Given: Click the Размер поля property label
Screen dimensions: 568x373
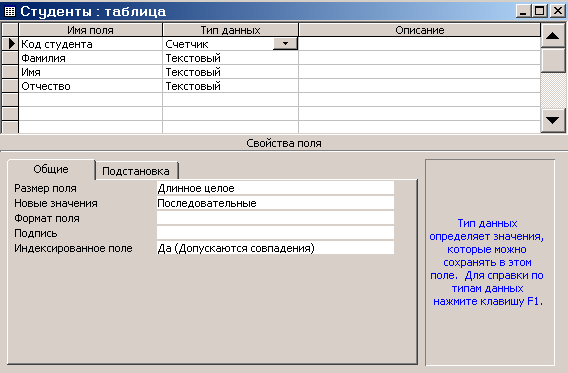Looking at the screenshot, I should 45,188.
